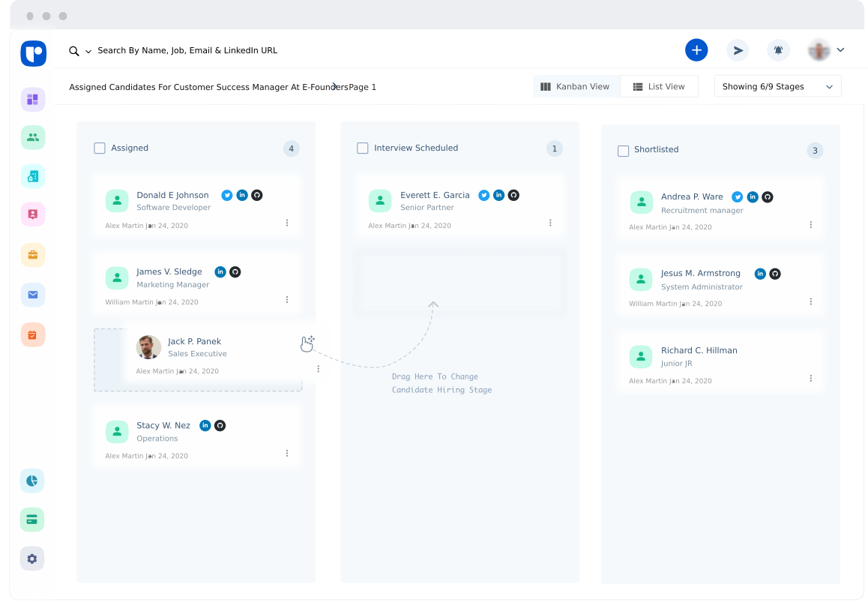The width and height of the screenshot is (868, 608).
Task: Click Richard C. Hillman's green avatar icon
Action: tap(641, 357)
